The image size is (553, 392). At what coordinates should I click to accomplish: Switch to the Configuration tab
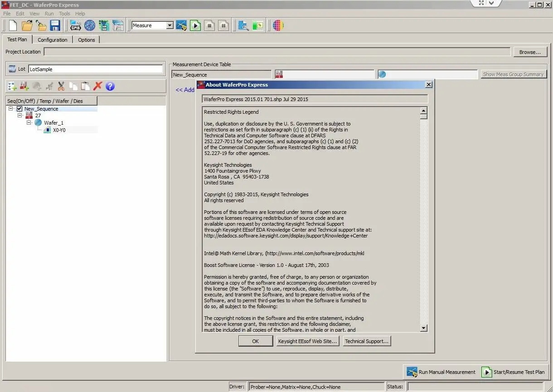click(53, 40)
